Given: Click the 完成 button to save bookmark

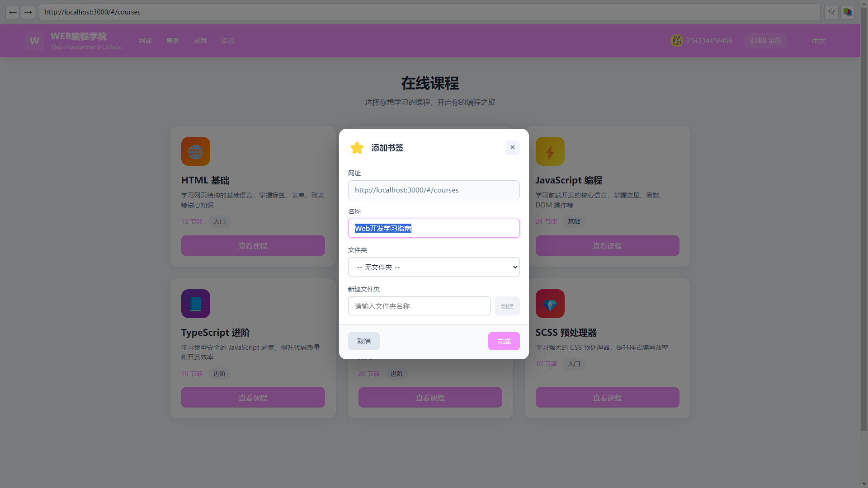Looking at the screenshot, I should 504,341.
